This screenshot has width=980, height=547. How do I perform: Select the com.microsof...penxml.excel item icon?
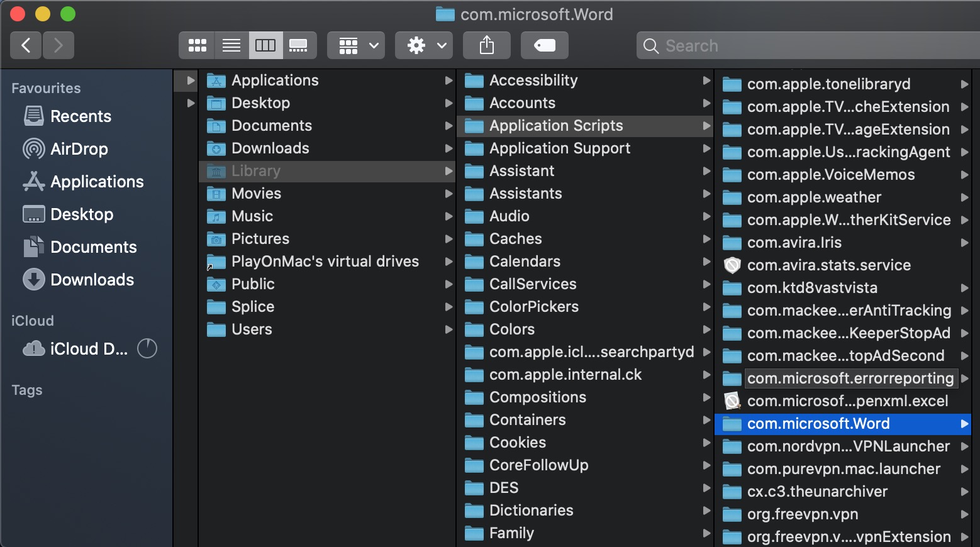point(732,401)
